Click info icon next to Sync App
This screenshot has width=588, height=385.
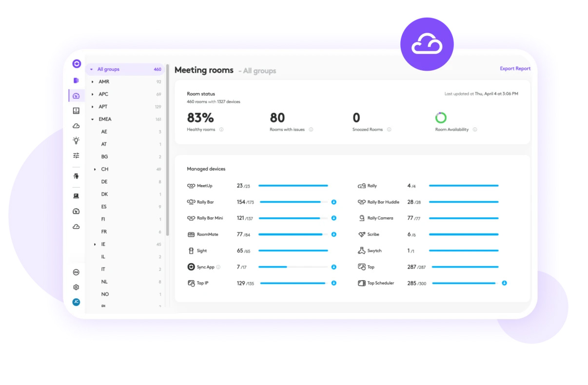point(218,267)
